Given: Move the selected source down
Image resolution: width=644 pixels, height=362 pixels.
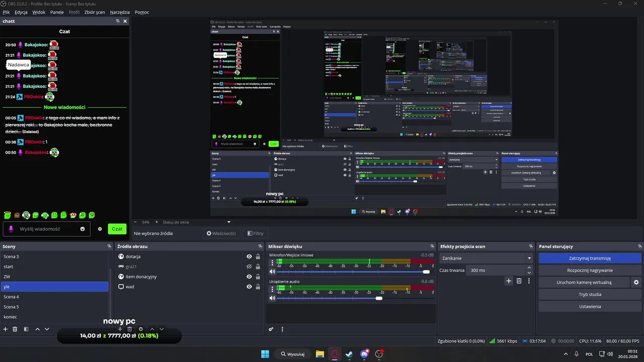Looking at the screenshot, I should click(x=162, y=329).
